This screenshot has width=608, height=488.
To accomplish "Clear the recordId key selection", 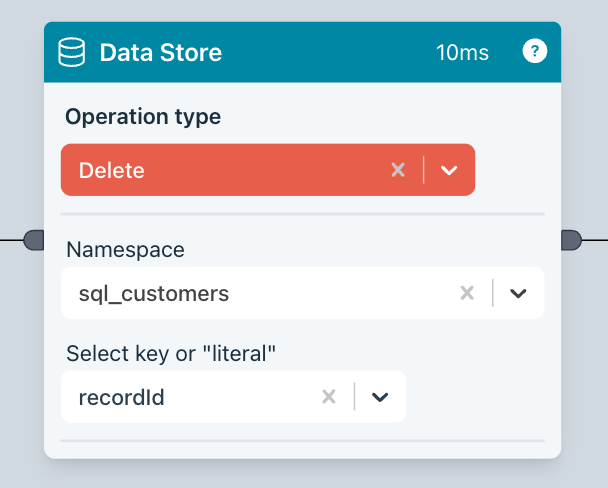I will pos(329,397).
